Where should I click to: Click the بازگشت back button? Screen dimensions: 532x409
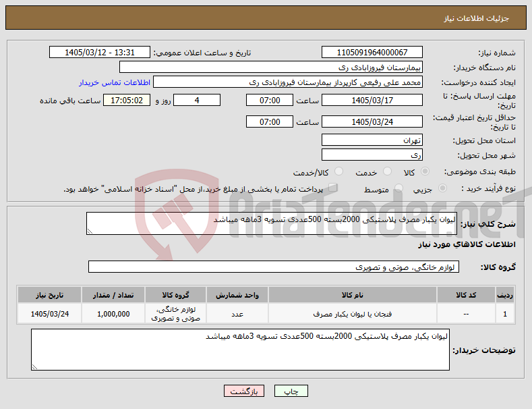click(x=244, y=391)
